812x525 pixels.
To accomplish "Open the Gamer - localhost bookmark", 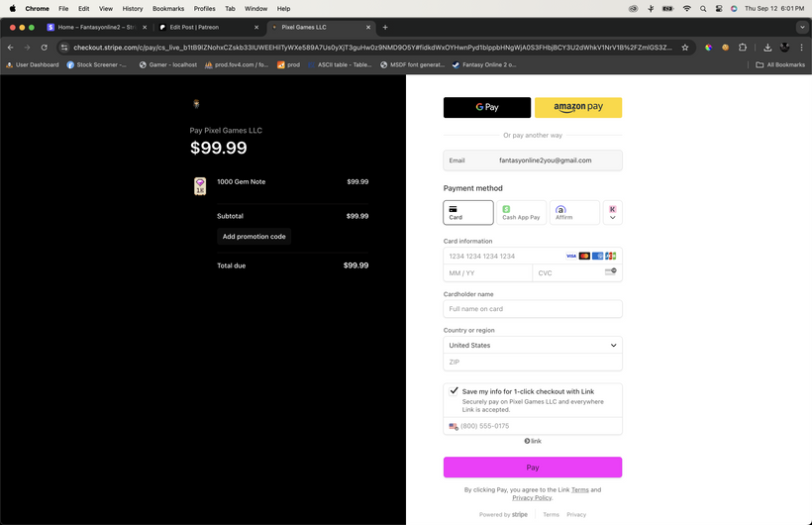I will click(167, 64).
